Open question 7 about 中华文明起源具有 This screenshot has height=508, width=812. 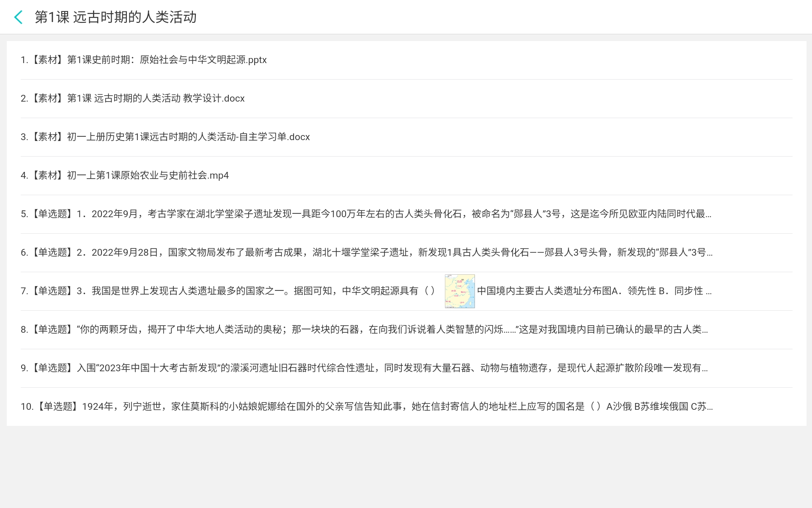click(x=254, y=291)
